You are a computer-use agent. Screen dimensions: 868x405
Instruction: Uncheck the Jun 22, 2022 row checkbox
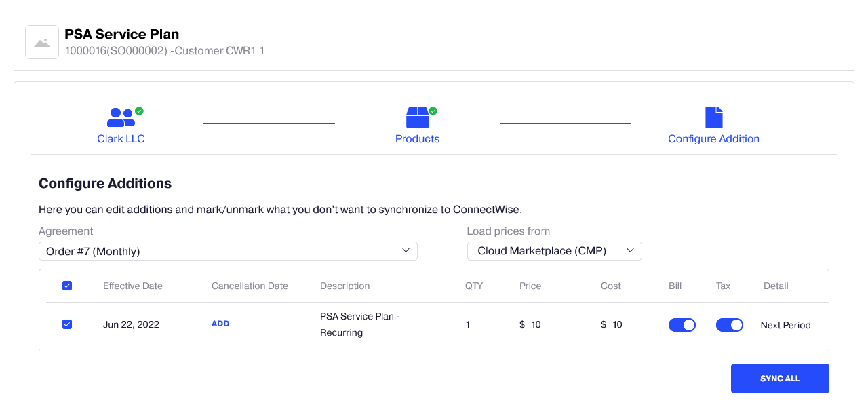(67, 324)
